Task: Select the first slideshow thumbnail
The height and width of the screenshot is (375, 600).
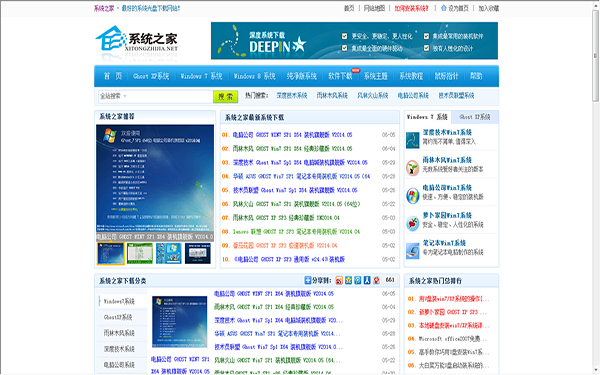Action: (111, 253)
